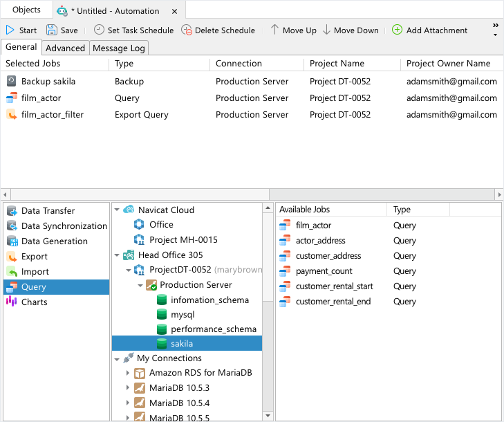Click the Office project icon
The image size is (504, 422).
pos(139,224)
